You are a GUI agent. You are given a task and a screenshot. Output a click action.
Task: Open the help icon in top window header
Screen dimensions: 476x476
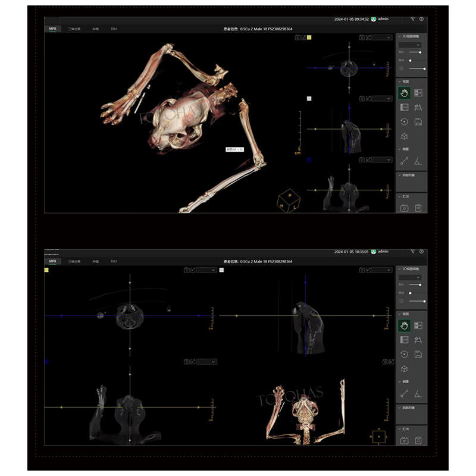[421, 19]
